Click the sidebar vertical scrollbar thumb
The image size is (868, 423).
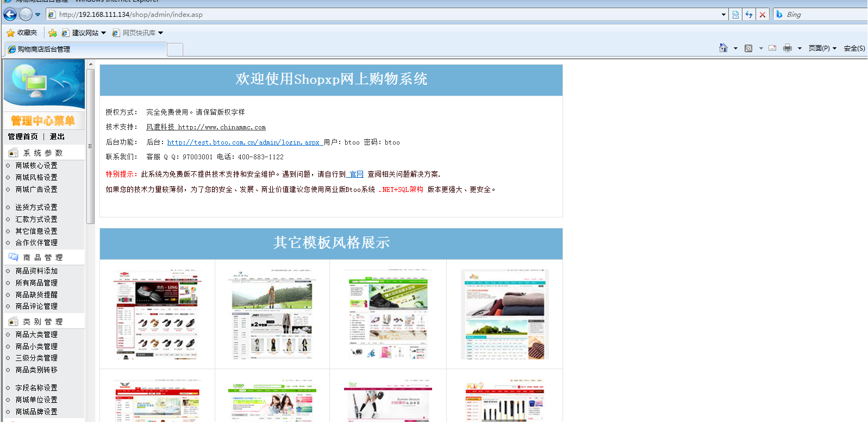pos(91,146)
